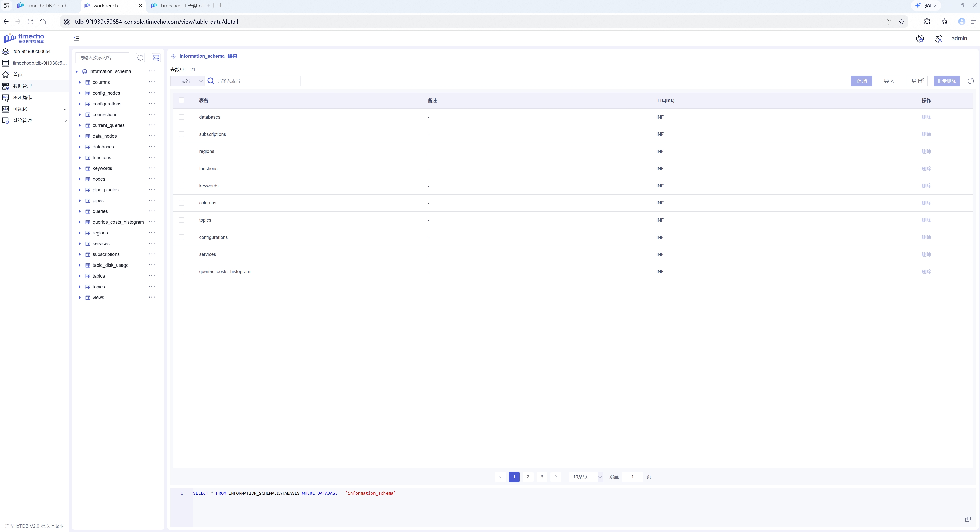Image resolution: width=980 pixels, height=532 pixels.
Task: Refresh the table list at right
Action: tap(971, 81)
